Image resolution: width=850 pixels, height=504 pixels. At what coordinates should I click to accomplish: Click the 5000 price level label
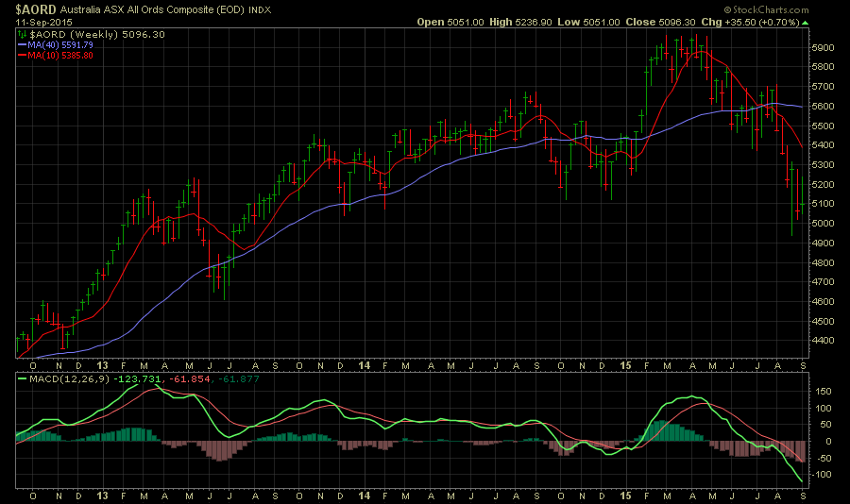click(x=823, y=223)
